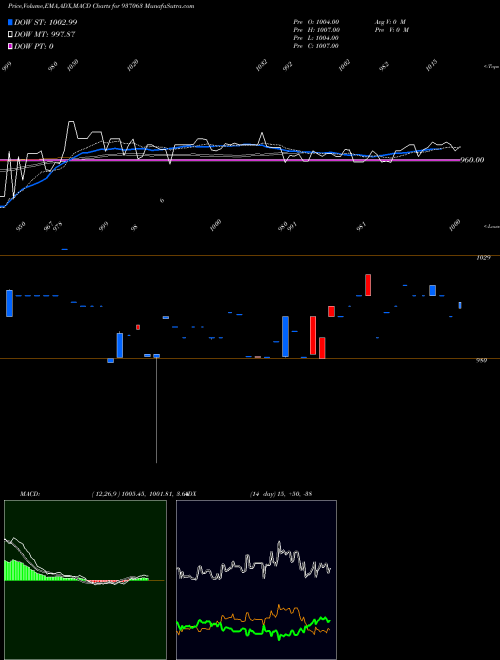Click the 1050 top label above price chart
500x660 pixels.
73,66
